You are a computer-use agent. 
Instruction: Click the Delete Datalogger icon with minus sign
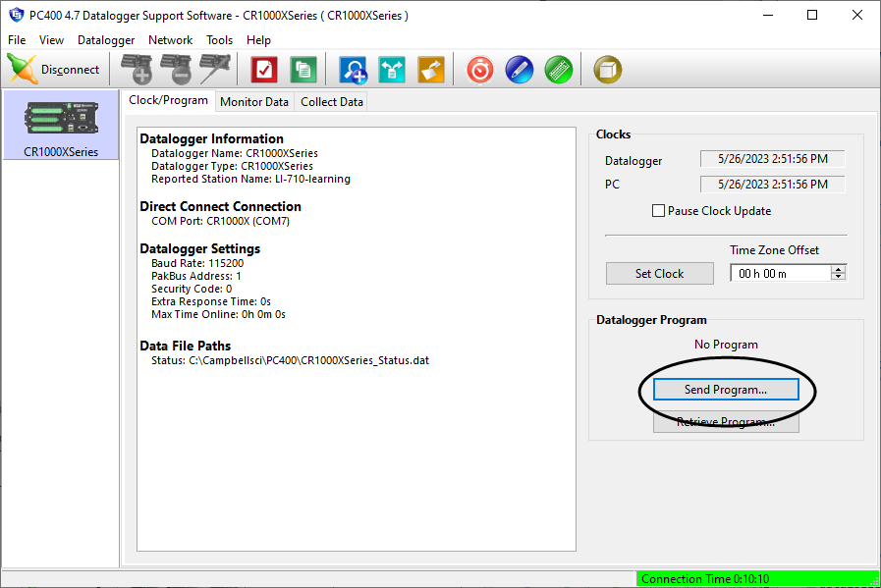(x=175, y=70)
